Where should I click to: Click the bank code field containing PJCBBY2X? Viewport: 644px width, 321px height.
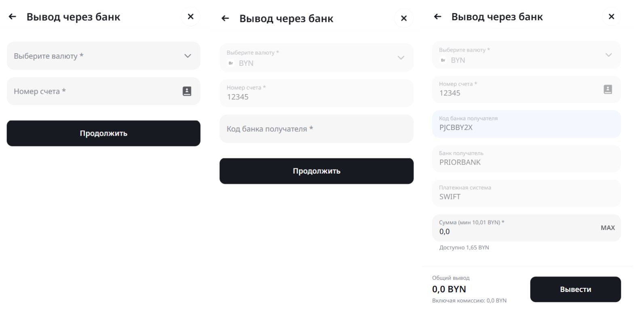coord(526,124)
